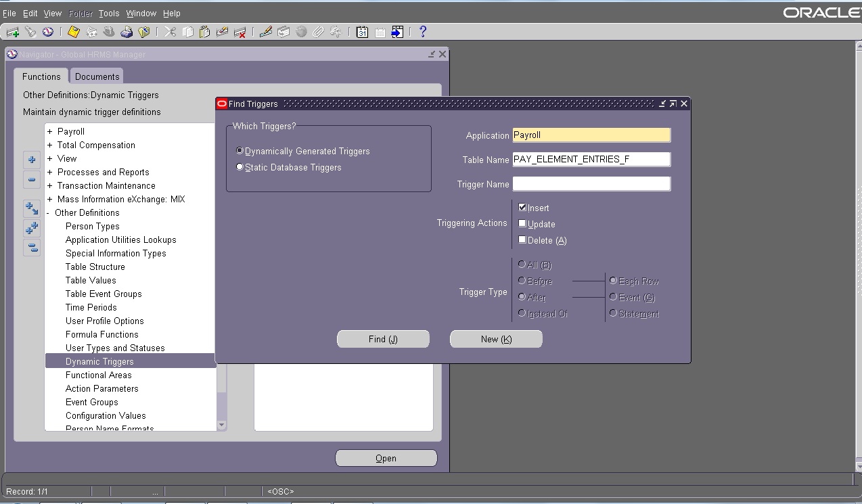Screen dimensions: 862x504
Task: Click the Find button in Find Triggers
Action: [383, 339]
